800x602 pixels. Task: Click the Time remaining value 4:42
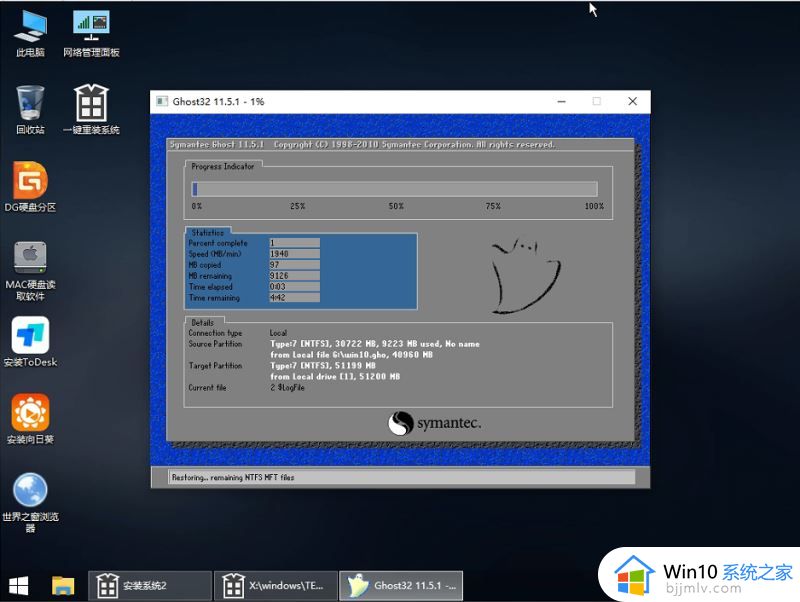tap(294, 297)
